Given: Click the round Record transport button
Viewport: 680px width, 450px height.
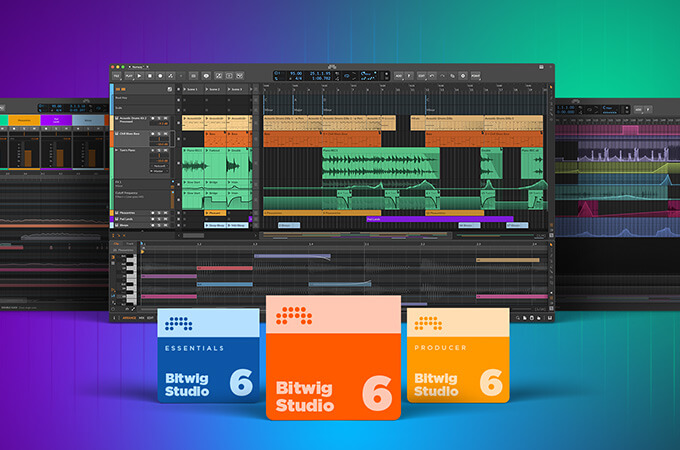Looking at the screenshot, I should (160, 76).
